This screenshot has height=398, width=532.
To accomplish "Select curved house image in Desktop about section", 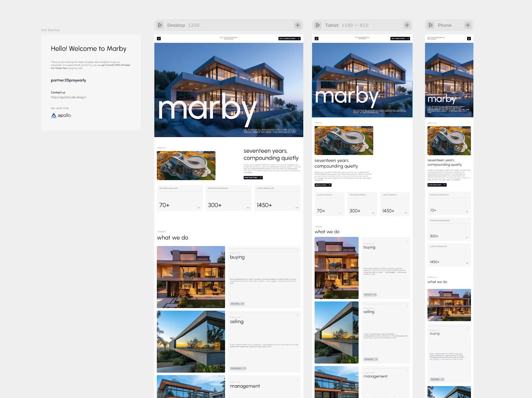I will pos(186,166).
